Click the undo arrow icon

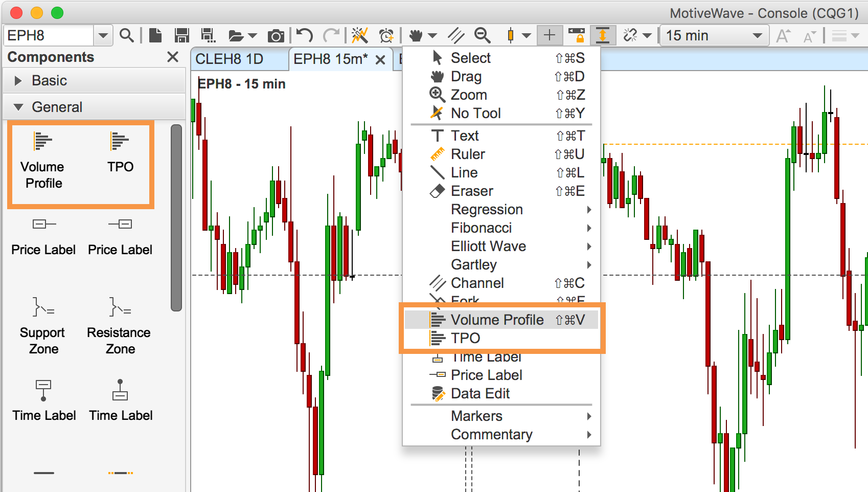click(x=305, y=35)
